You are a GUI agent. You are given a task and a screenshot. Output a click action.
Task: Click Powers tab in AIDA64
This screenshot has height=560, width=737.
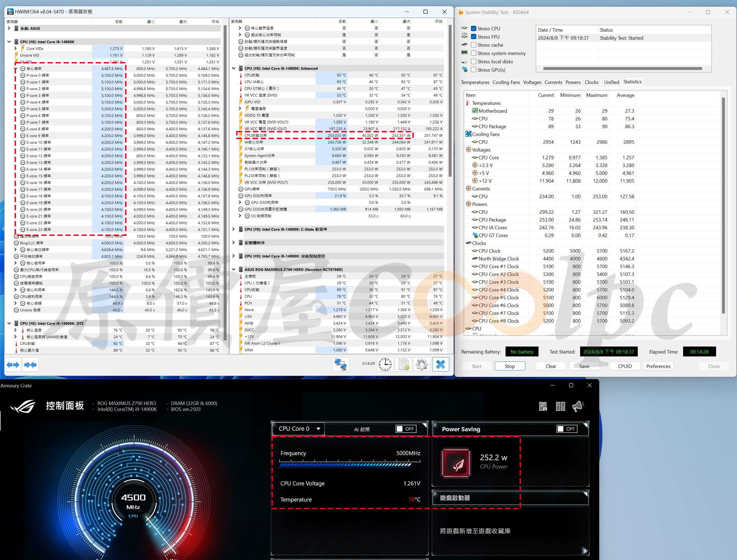573,82
